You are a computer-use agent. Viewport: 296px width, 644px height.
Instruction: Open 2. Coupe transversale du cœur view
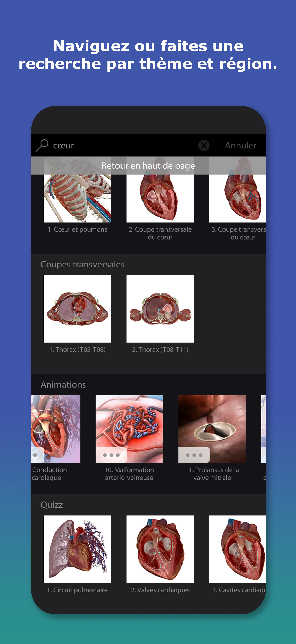coord(160,190)
